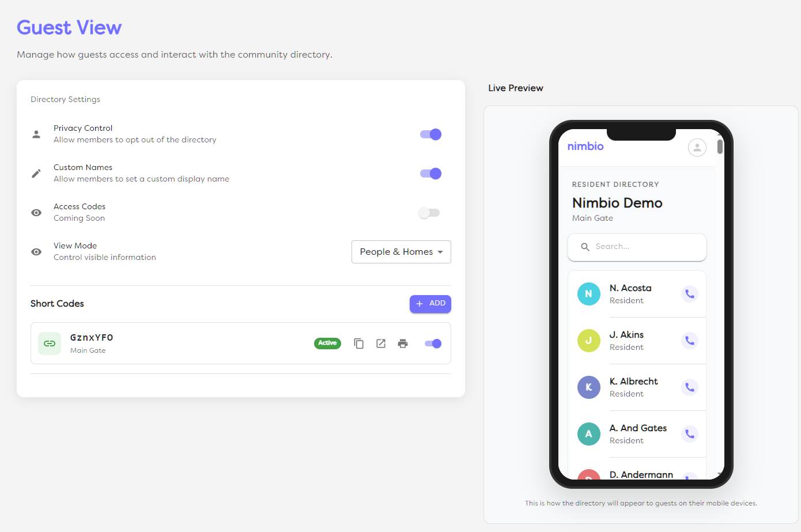Click the phone preview scrollbar thumb

tap(720, 147)
